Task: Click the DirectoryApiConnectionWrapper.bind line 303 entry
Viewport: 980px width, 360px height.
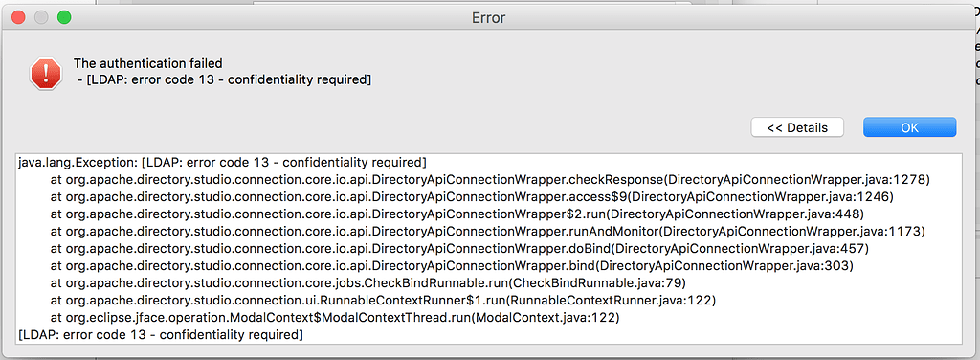Action: point(452,266)
